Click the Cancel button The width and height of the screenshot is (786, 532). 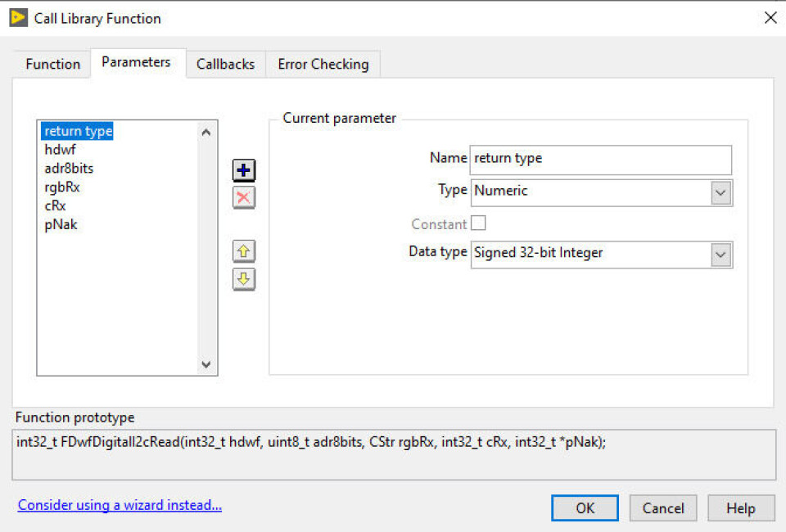663,508
